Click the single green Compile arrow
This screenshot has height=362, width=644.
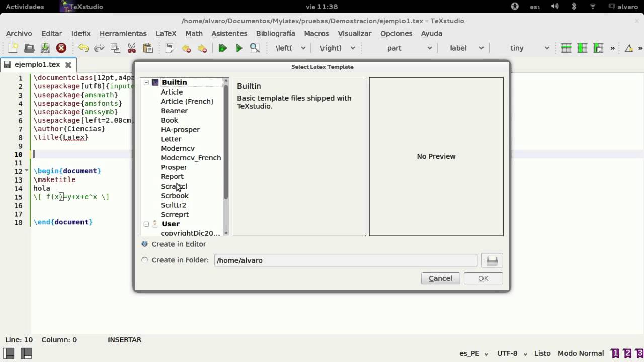(239, 48)
